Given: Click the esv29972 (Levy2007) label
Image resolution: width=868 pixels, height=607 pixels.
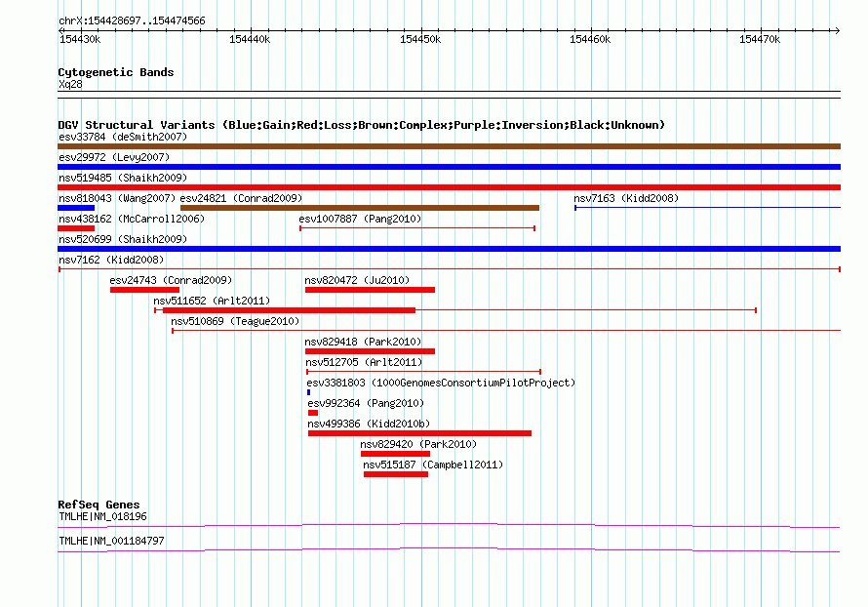Looking at the screenshot, I should pyautogui.click(x=114, y=157).
